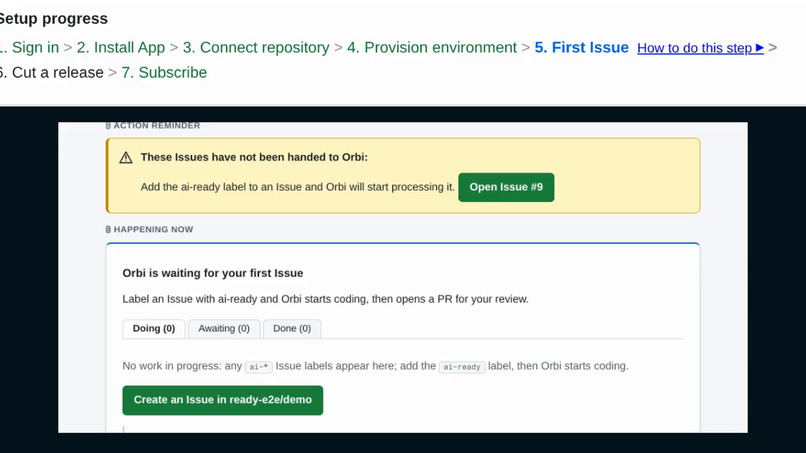Image resolution: width=806 pixels, height=453 pixels.
Task: Select the Cut a release step
Action: tap(51, 73)
